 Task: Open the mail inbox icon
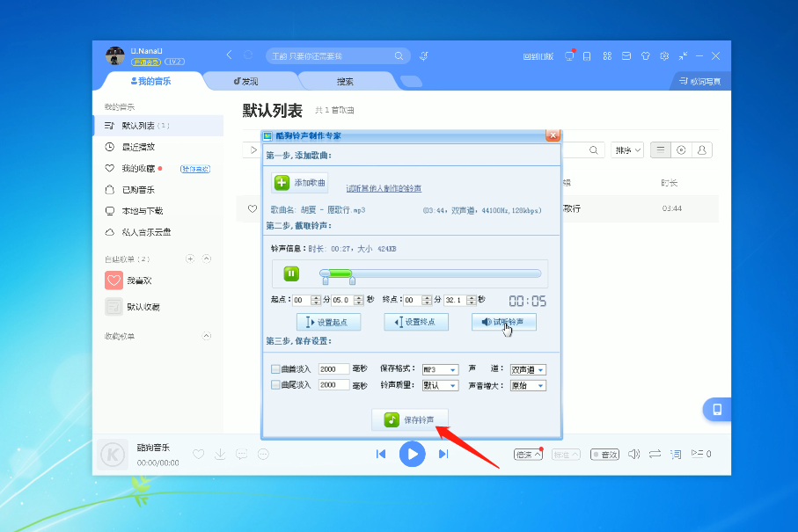click(626, 56)
